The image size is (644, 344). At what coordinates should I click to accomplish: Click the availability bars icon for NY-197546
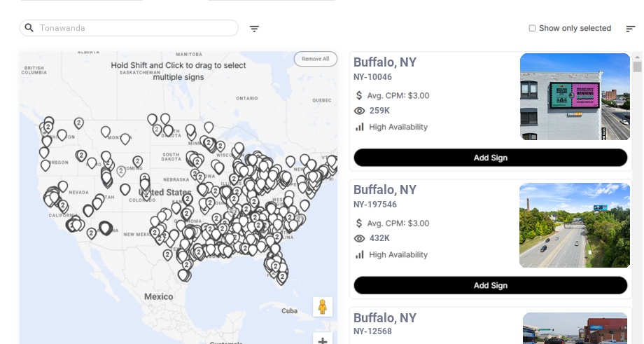click(x=360, y=254)
